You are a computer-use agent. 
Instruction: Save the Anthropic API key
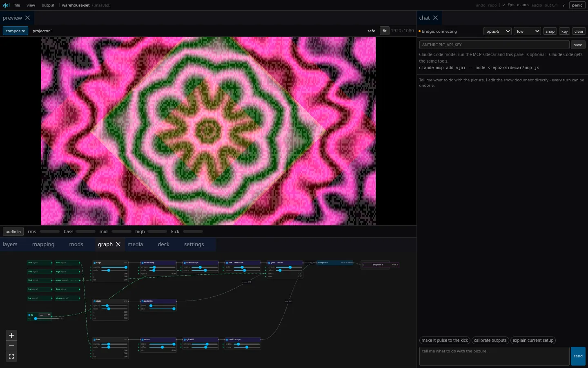pyautogui.click(x=578, y=45)
